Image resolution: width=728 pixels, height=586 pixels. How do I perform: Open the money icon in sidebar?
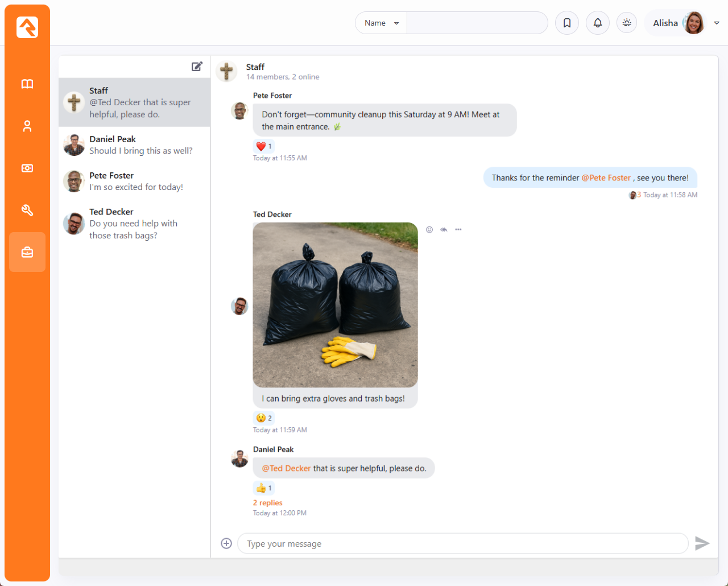(x=27, y=168)
